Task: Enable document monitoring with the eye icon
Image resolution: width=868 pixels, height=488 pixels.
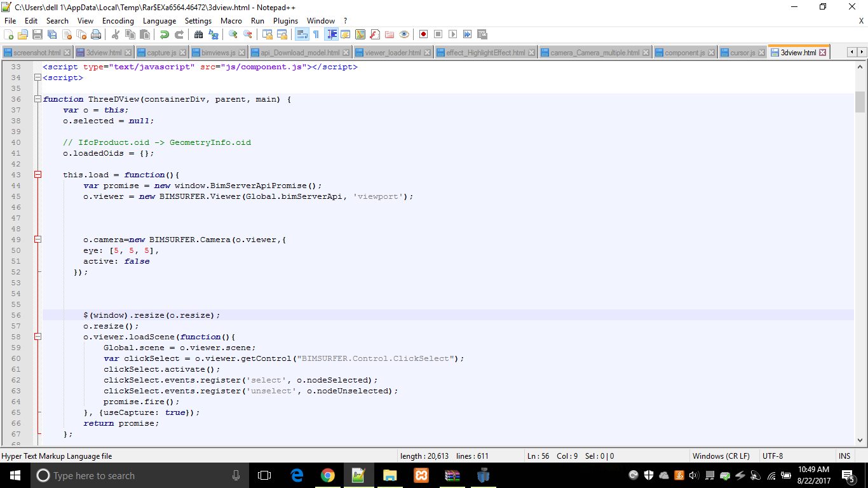Action: (x=404, y=34)
